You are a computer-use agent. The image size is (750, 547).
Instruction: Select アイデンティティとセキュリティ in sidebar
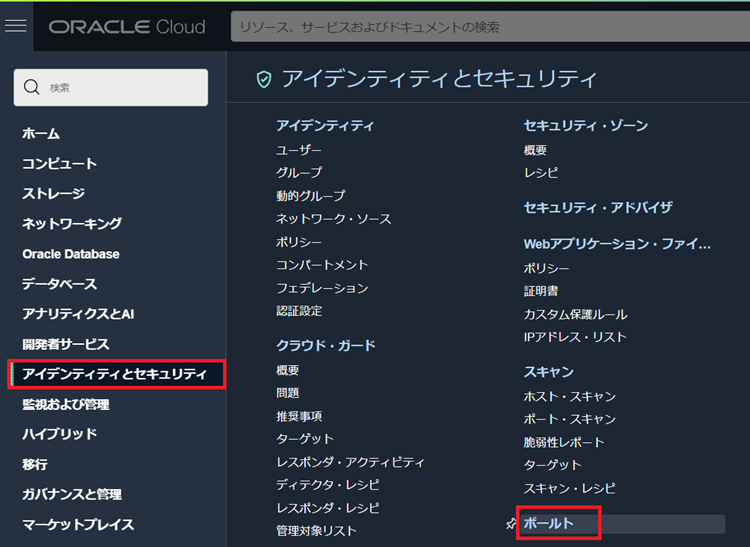(x=114, y=374)
